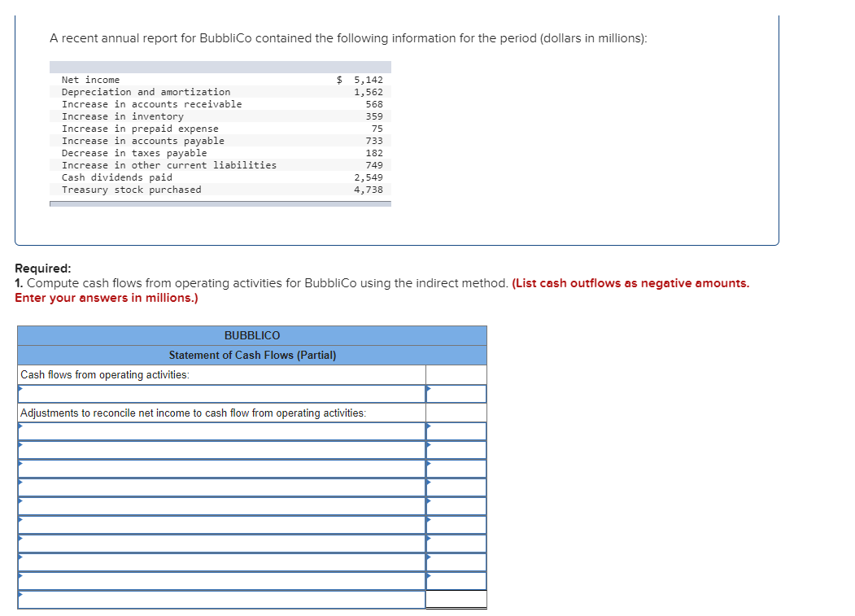The width and height of the screenshot is (855, 616).
Task: Open the bottom total row's label dropdown
Action: click(221, 600)
